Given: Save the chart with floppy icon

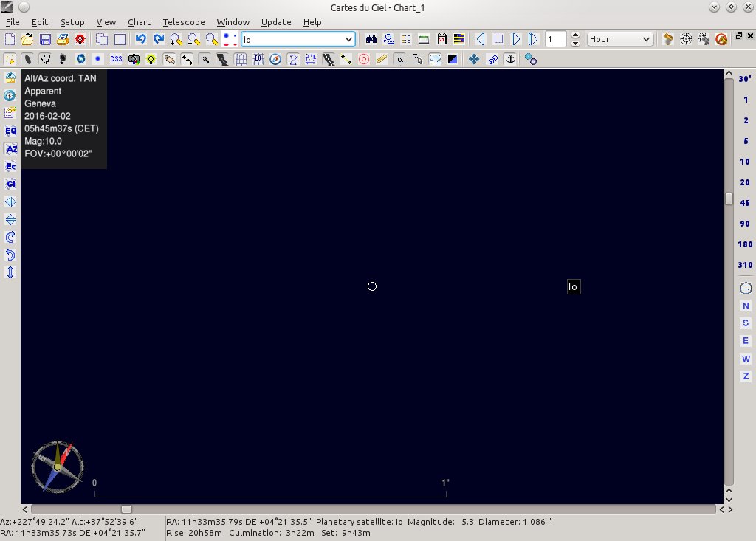Looking at the screenshot, I should pyautogui.click(x=45, y=39).
